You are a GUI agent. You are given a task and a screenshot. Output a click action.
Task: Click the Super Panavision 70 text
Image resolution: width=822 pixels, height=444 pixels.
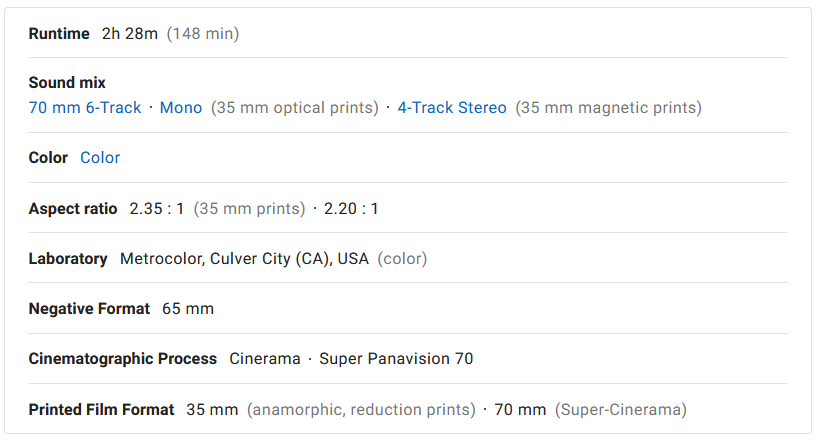[x=396, y=359]
